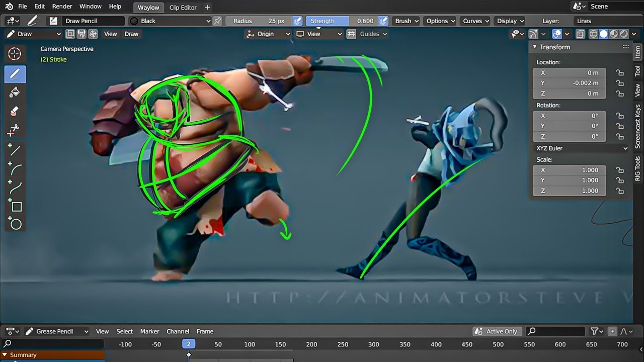Image resolution: width=644 pixels, height=362 pixels.
Task: Lock the X location value
Action: [620, 72]
